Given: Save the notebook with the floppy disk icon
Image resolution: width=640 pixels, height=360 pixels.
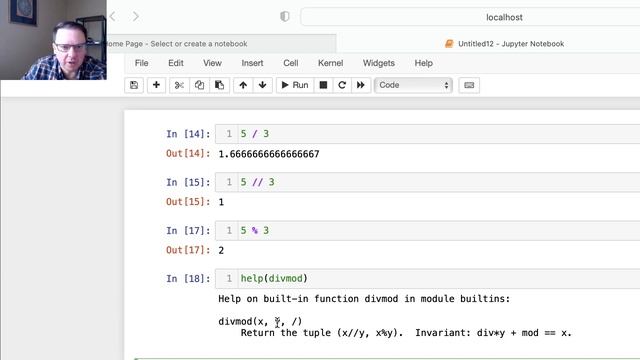Looking at the screenshot, I should (134, 85).
